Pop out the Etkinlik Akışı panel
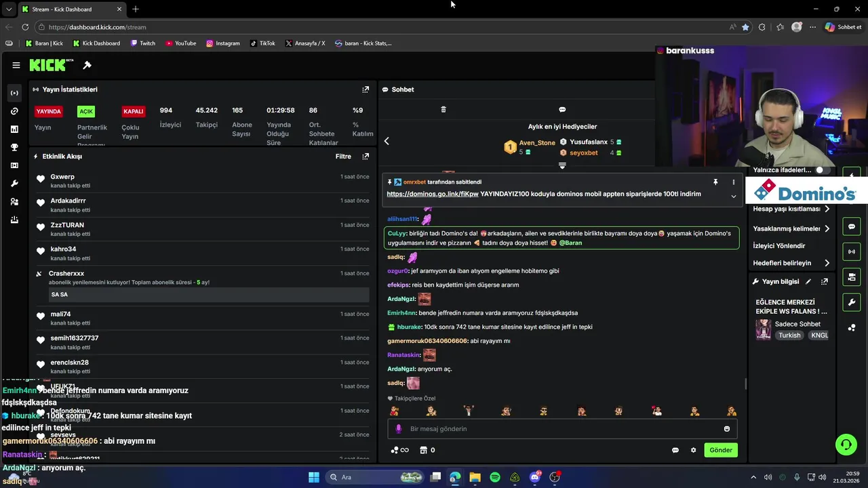This screenshot has width=868, height=488. 366,157
